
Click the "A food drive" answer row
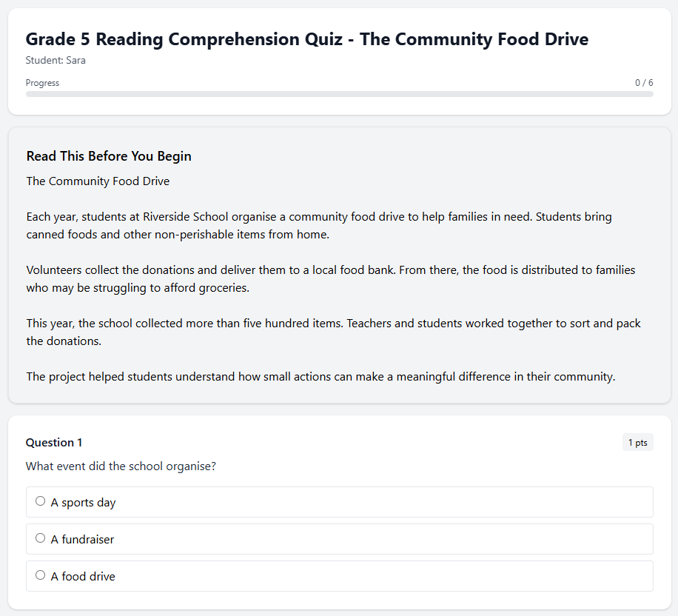pos(339,575)
